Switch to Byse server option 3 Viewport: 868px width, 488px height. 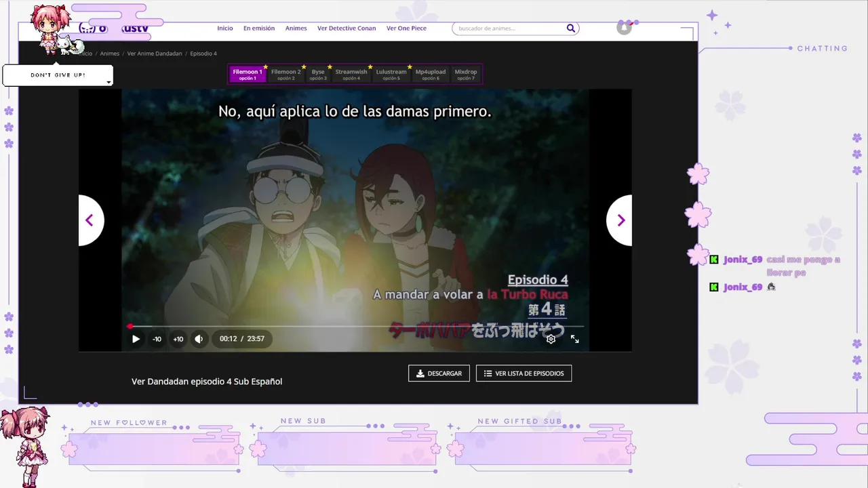click(318, 74)
